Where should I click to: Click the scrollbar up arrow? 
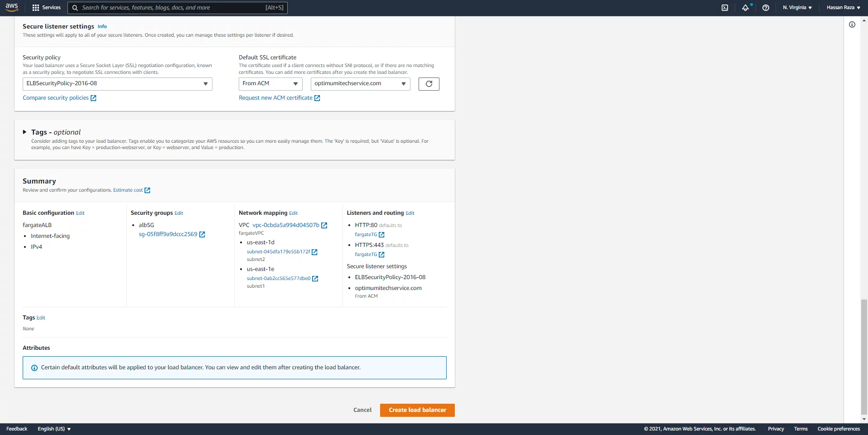coord(864,20)
